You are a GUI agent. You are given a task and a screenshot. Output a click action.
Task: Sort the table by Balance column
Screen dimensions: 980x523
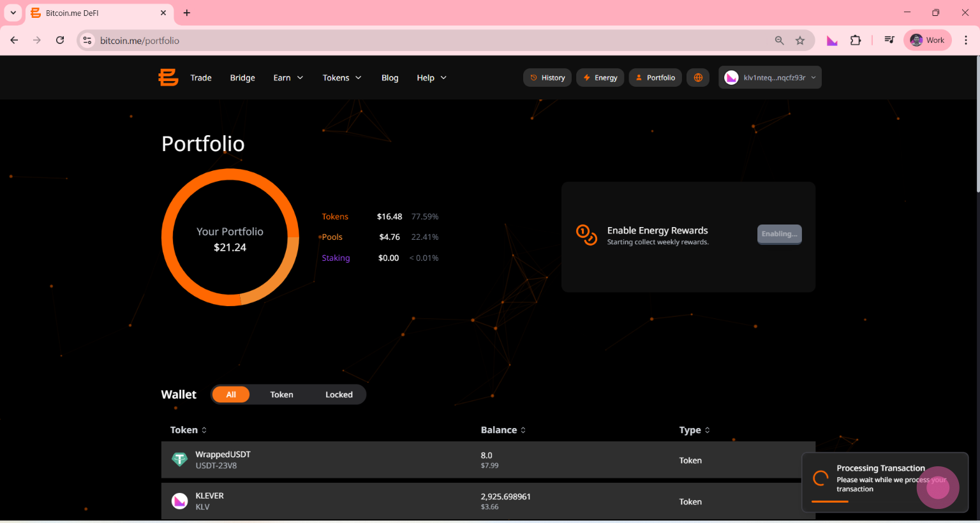click(503, 430)
